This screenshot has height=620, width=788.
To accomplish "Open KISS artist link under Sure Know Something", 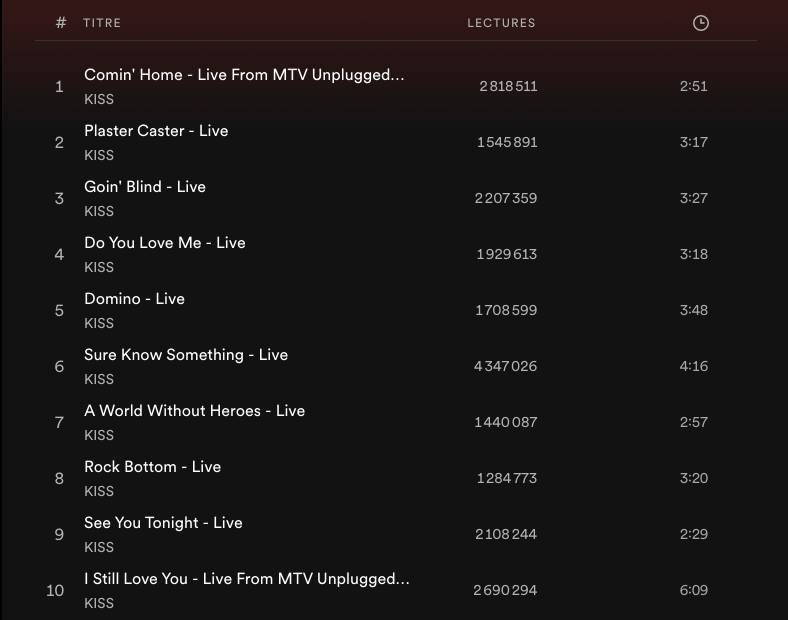I will 99,379.
